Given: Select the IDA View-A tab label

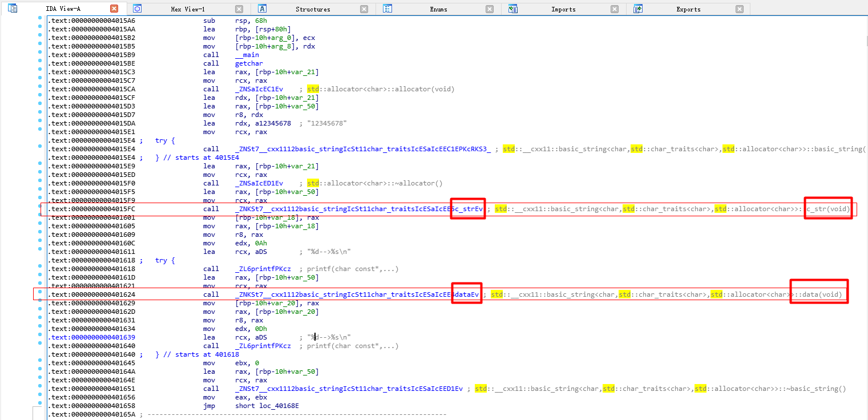Looking at the screenshot, I should coord(63,9).
